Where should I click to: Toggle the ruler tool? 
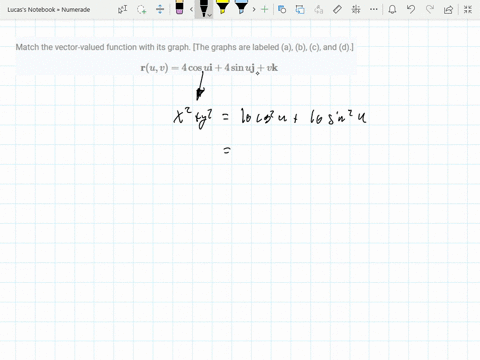[x=337, y=9]
